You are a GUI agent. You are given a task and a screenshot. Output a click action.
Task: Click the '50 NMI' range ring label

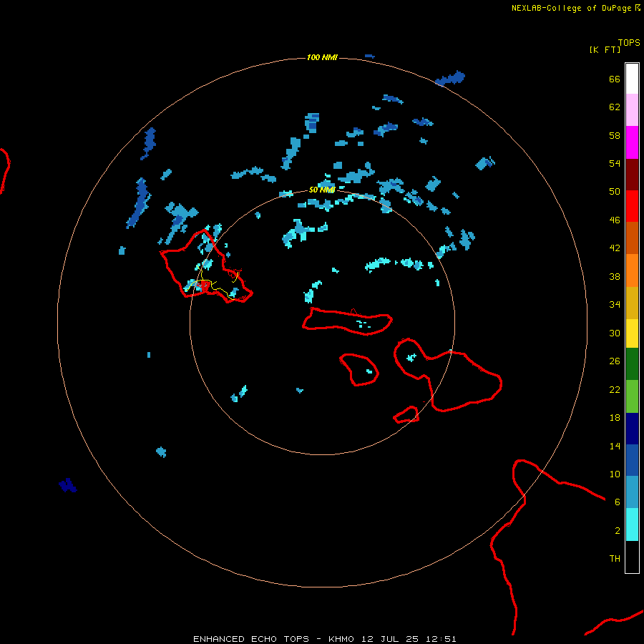pos(322,190)
